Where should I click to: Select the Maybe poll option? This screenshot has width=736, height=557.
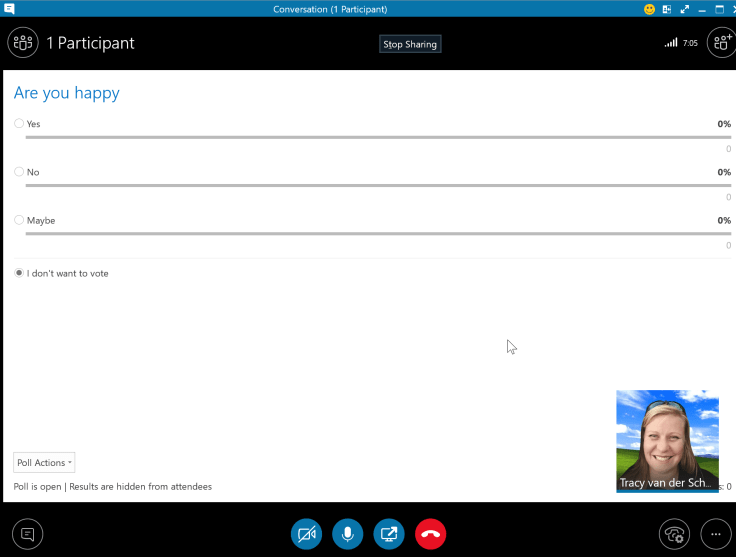click(19, 220)
